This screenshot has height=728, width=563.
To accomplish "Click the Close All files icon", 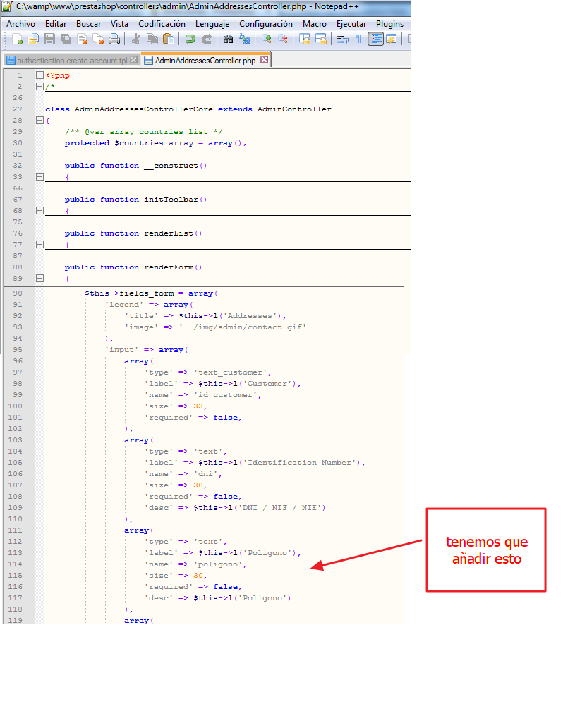I will pos(98,39).
